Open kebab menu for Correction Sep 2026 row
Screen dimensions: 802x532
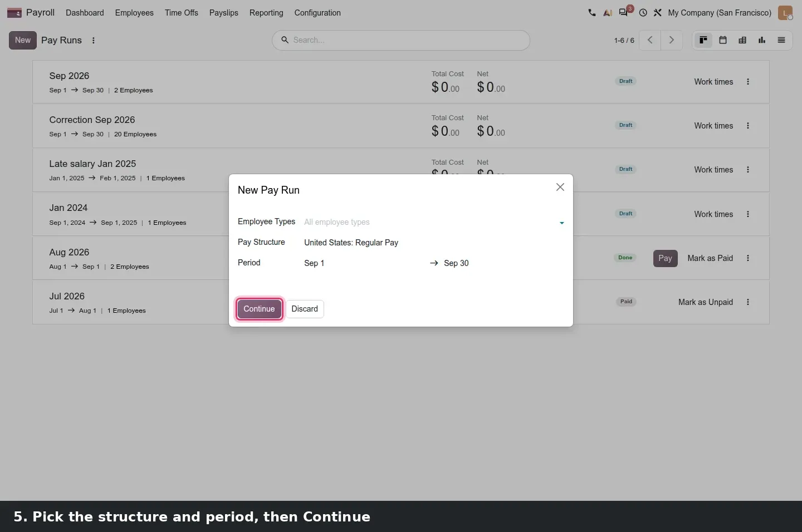point(748,126)
